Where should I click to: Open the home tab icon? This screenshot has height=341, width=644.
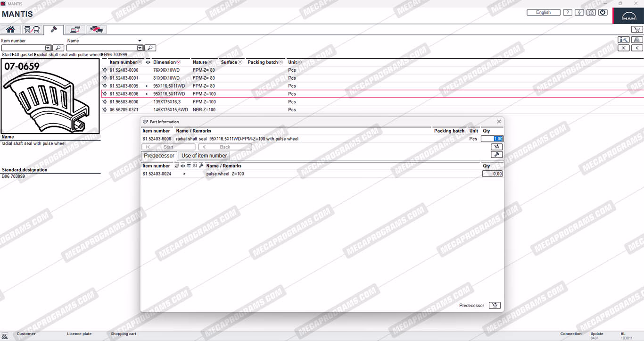(x=10, y=30)
